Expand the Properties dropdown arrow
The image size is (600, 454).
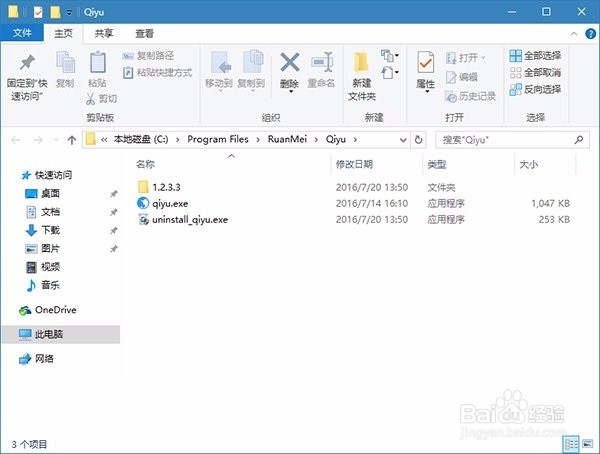pyautogui.click(x=427, y=92)
